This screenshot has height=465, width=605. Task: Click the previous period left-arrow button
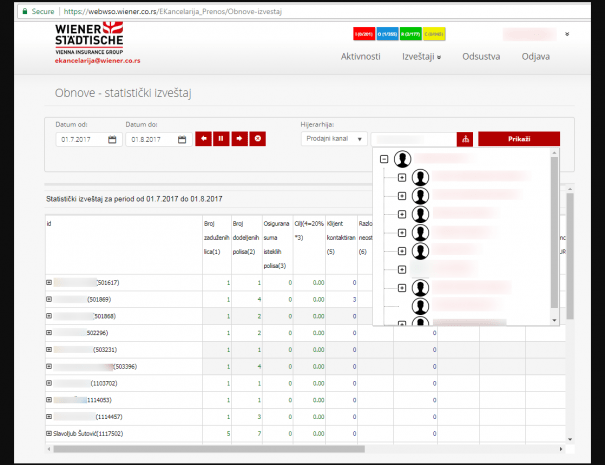[204, 139]
